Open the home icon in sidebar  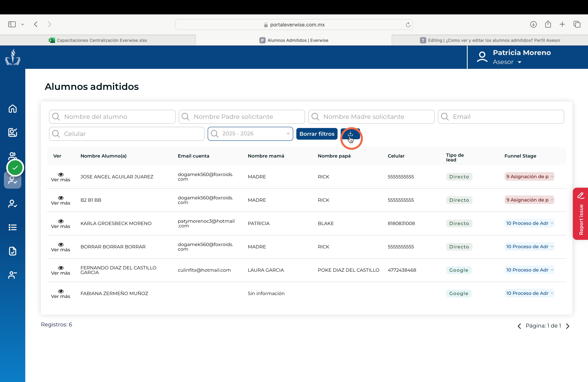pyautogui.click(x=13, y=109)
